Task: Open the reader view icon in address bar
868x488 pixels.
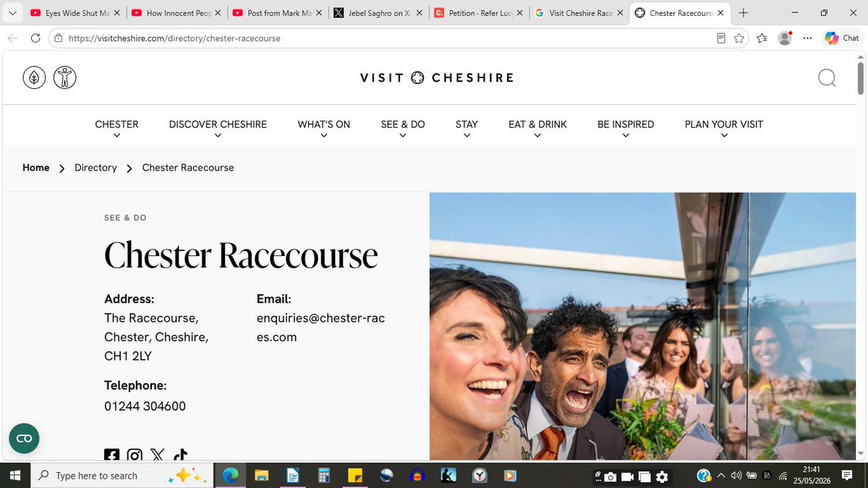Action: (721, 38)
